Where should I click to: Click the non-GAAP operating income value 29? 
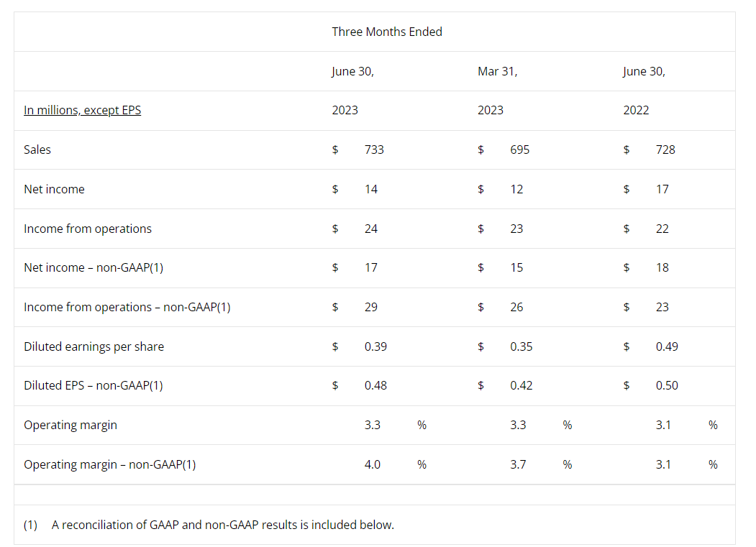371,307
